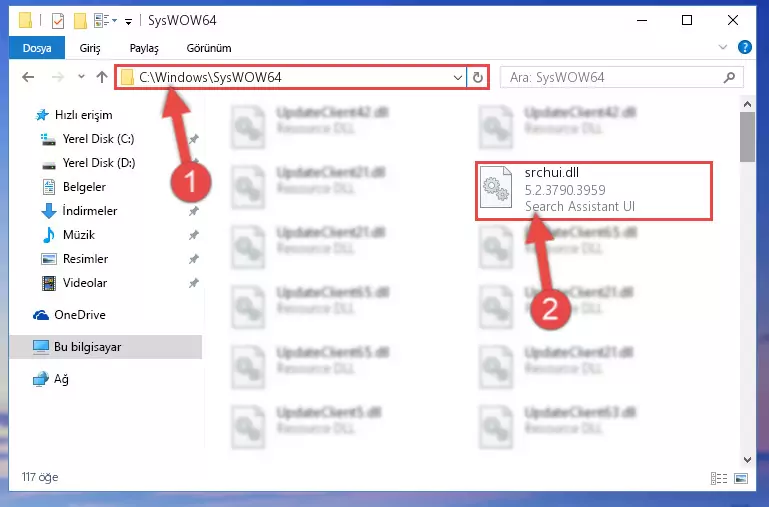Click the C:\Windows\SysWOW64 address bar
The width and height of the screenshot is (769, 507).
[x=292, y=77]
